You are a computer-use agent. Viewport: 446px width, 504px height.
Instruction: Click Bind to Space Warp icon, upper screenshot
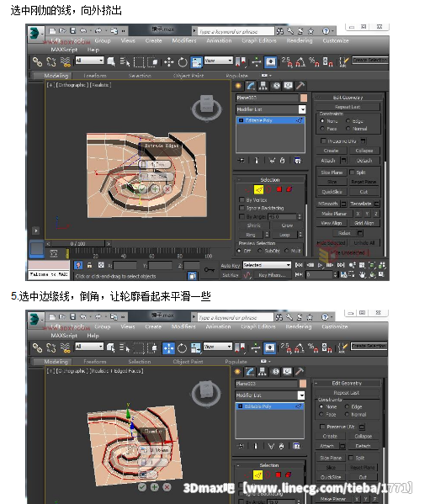click(66, 61)
